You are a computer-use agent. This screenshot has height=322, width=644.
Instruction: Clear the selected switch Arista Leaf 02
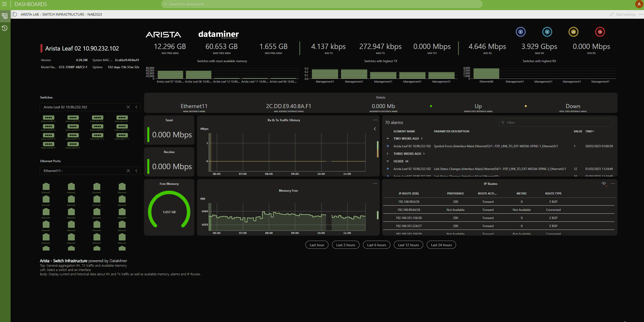[x=128, y=107]
